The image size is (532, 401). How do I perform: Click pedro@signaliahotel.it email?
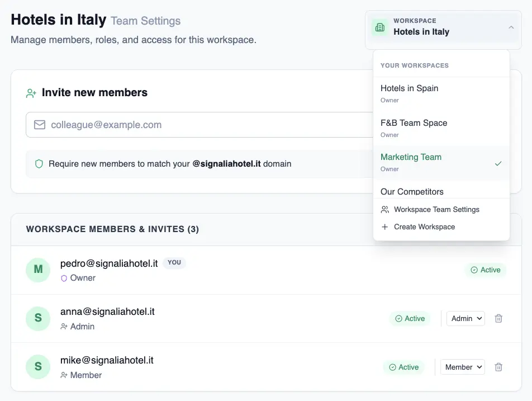tap(109, 263)
